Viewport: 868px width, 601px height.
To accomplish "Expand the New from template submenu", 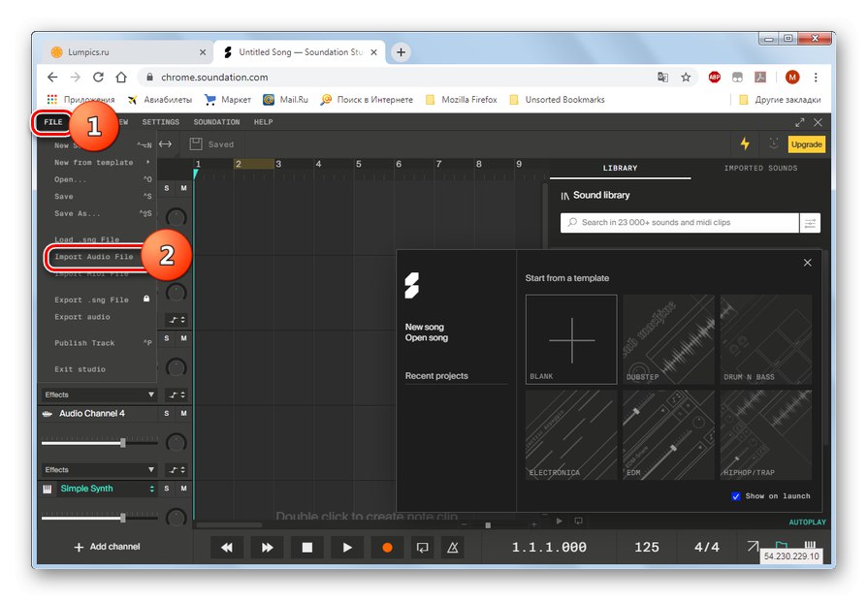I will tap(103, 163).
